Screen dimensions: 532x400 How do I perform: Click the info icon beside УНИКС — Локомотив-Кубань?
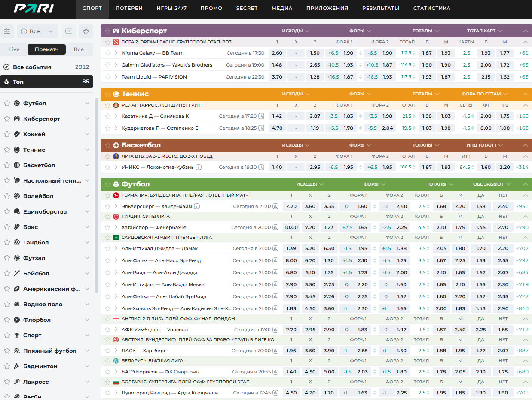[199, 167]
